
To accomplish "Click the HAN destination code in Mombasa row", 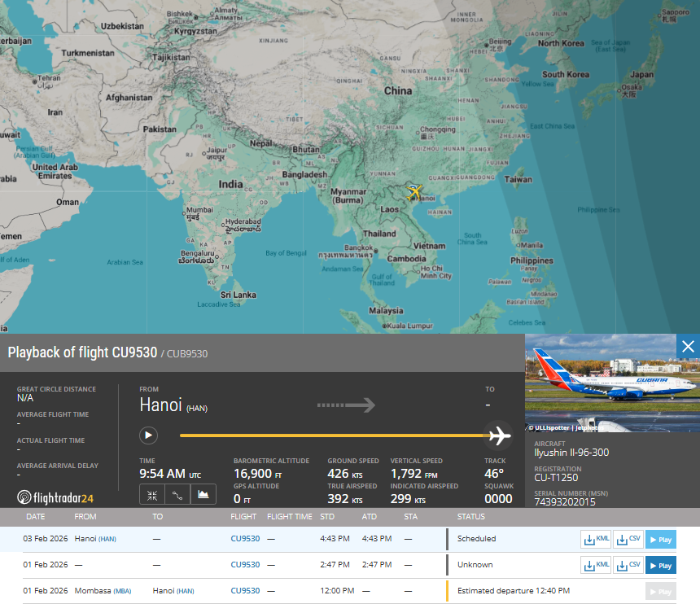I will tap(186, 591).
